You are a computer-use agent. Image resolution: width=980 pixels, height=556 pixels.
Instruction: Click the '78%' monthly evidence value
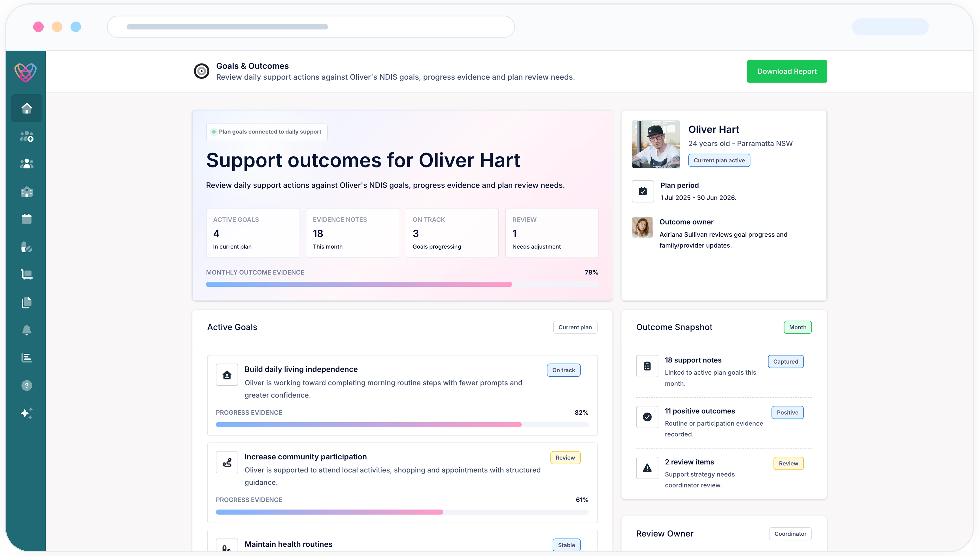pos(591,272)
